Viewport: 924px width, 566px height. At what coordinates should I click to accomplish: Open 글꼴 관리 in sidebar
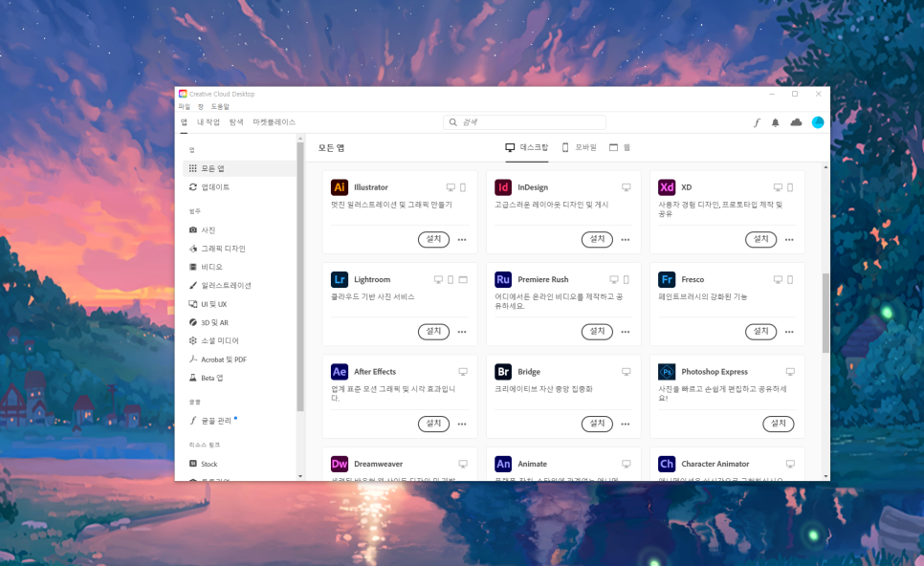239,421
